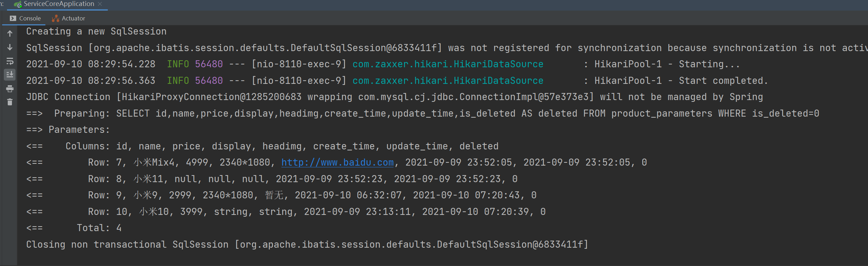Click the 小米Mix4 row text

(154, 162)
